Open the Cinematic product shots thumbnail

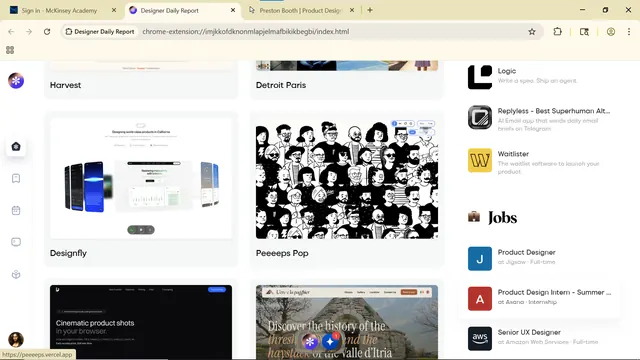click(141, 322)
